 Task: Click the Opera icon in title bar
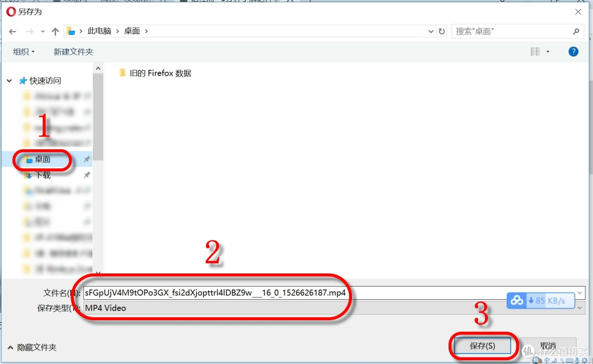[x=11, y=12]
